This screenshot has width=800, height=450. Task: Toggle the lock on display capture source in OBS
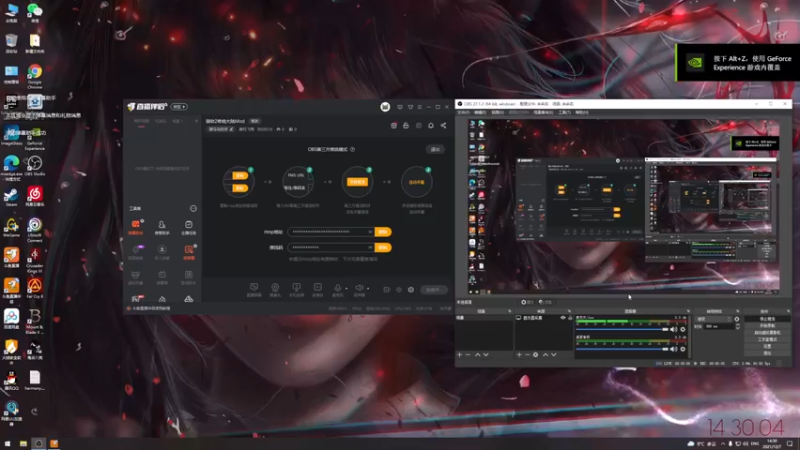coord(570,318)
